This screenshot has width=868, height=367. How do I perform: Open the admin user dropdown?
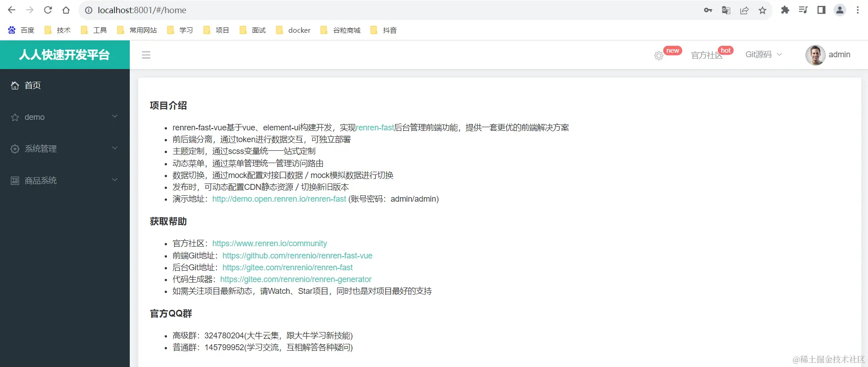839,55
